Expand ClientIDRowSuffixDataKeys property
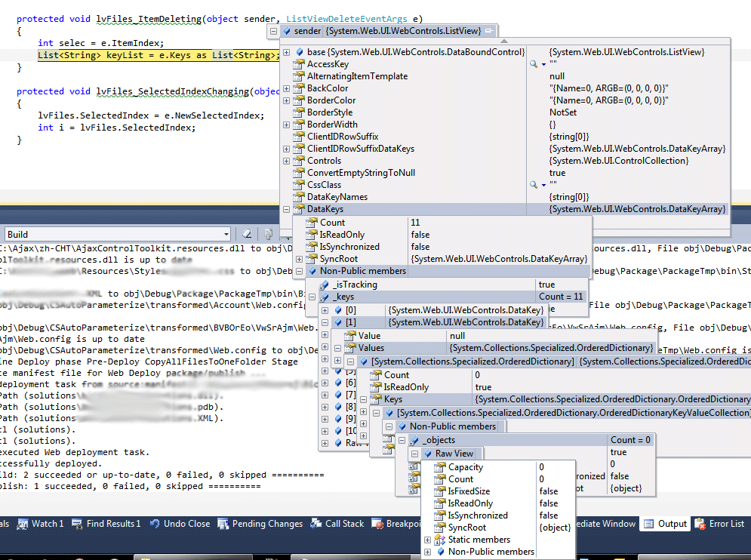Image resolution: width=751 pixels, height=560 pixels. coord(286,149)
